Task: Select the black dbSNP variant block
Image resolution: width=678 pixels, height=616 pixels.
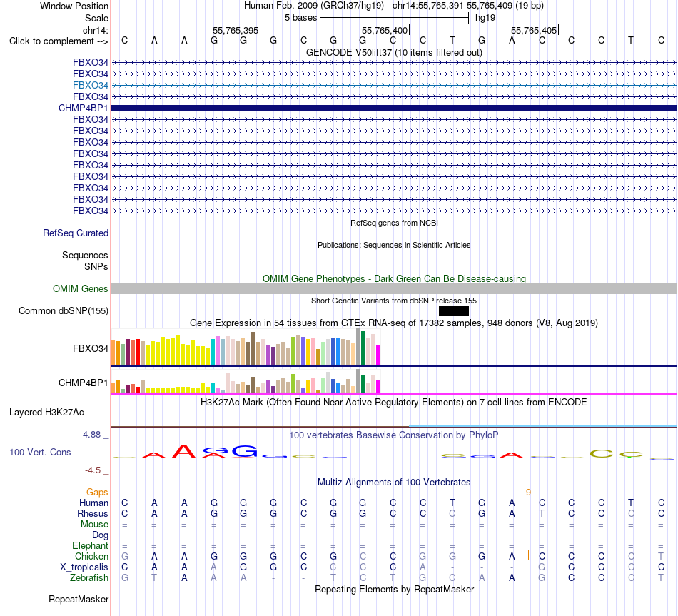Action: [x=454, y=310]
